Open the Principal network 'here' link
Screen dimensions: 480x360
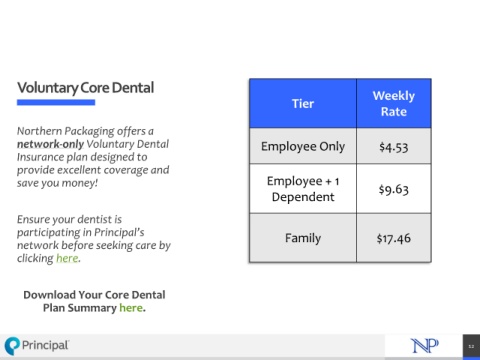tap(67, 258)
